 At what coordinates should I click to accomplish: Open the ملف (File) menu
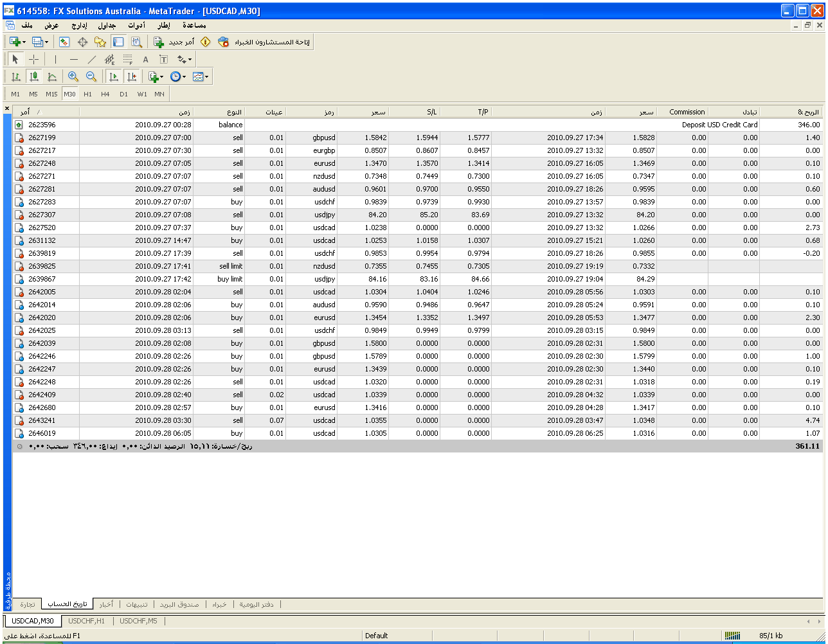(27, 25)
